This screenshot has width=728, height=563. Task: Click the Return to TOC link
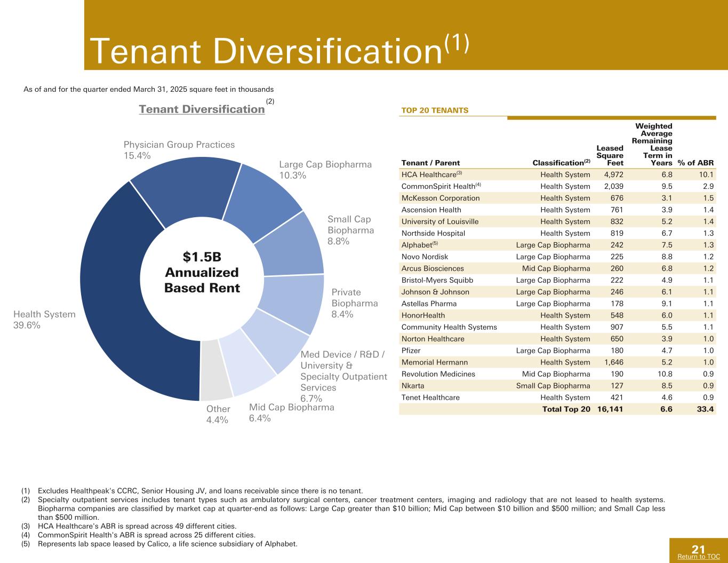point(699,557)
